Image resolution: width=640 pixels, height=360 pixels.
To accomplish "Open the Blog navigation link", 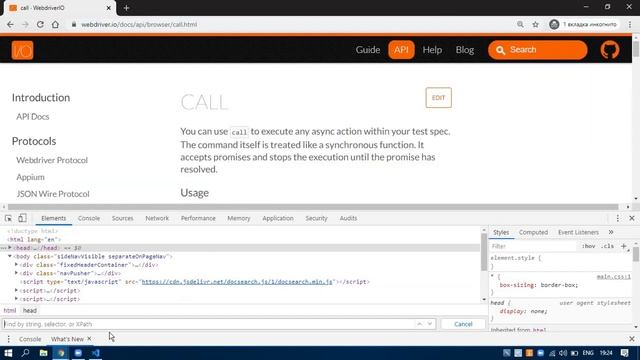I will [x=465, y=50].
